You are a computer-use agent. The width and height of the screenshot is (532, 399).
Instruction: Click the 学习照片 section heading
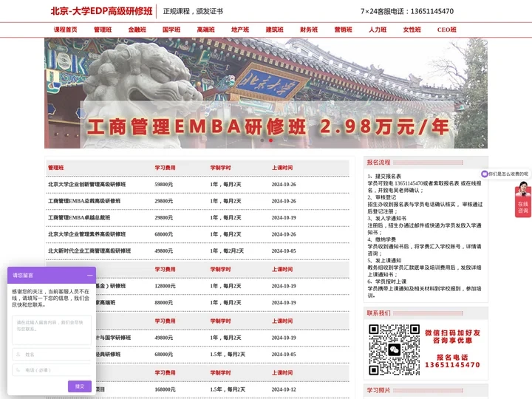coord(378,390)
